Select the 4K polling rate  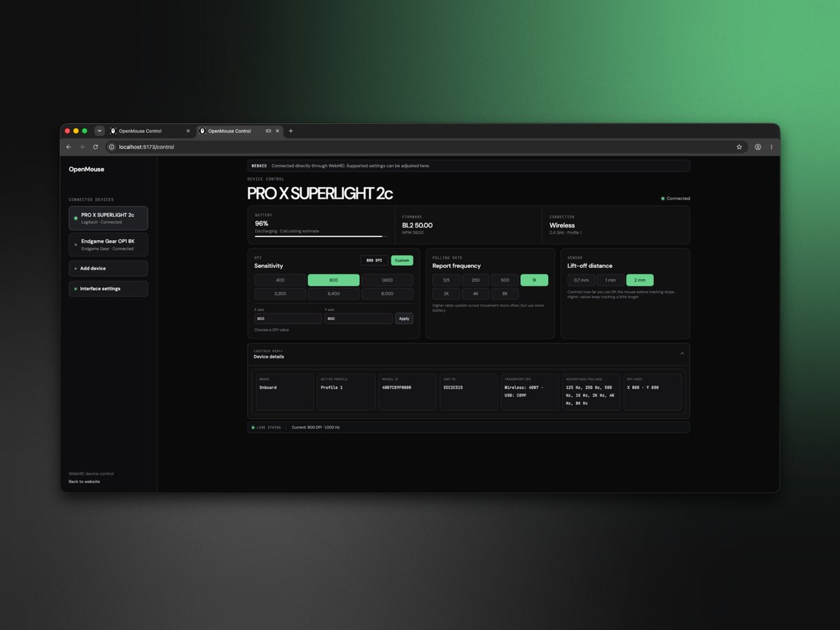click(476, 294)
